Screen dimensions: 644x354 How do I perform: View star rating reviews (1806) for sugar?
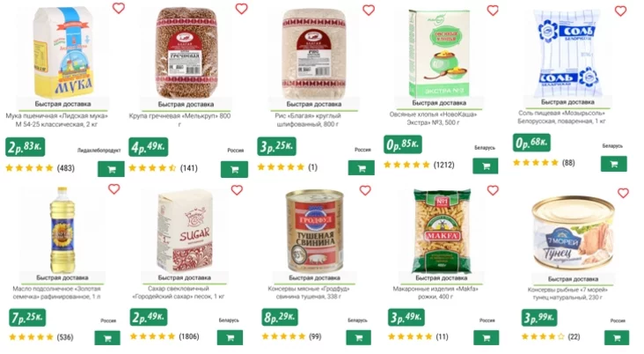pyautogui.click(x=165, y=336)
